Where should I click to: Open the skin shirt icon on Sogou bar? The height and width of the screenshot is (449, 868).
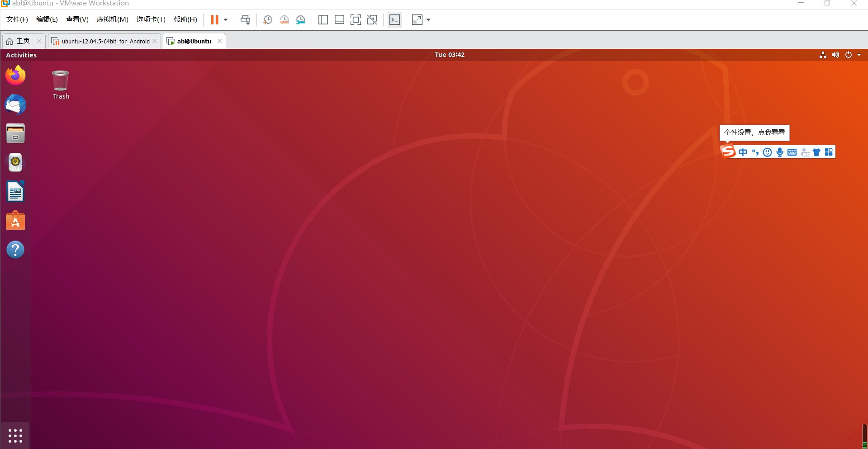point(816,152)
